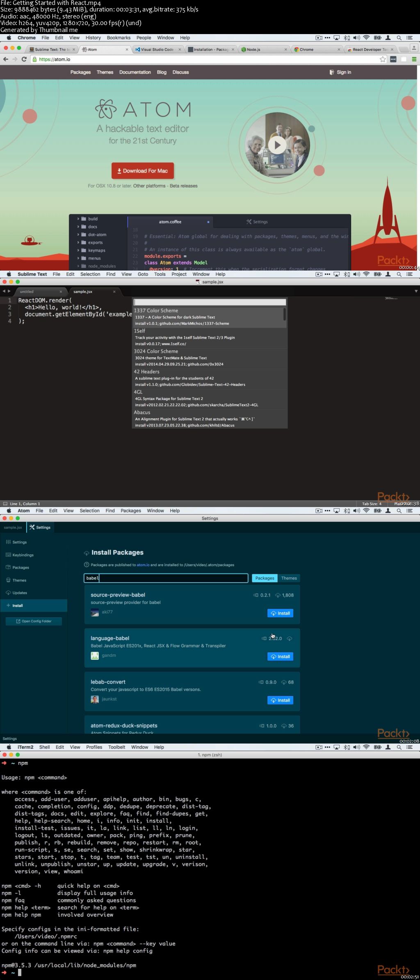Select the Install section in Atom sidebar

34,606
